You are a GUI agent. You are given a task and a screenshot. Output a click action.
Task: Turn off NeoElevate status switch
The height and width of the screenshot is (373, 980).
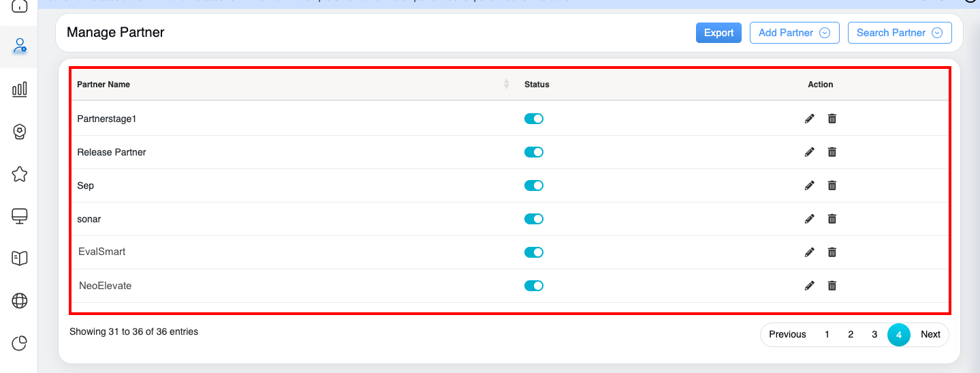coord(533,286)
